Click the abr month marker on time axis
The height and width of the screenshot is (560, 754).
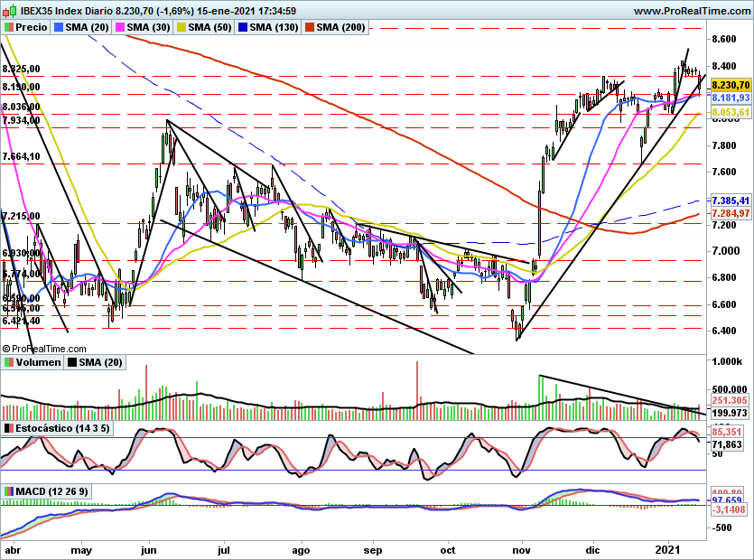(x=13, y=549)
